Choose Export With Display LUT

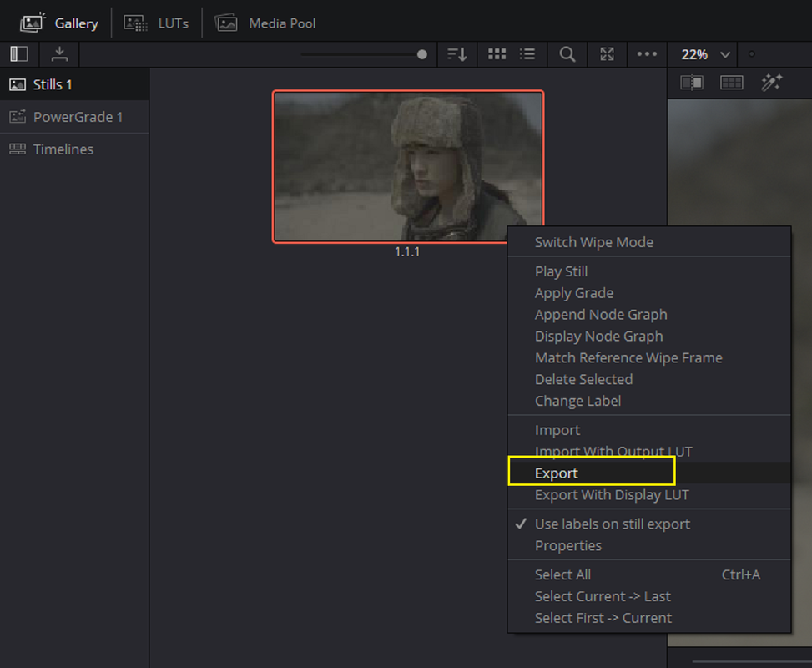[649, 495]
